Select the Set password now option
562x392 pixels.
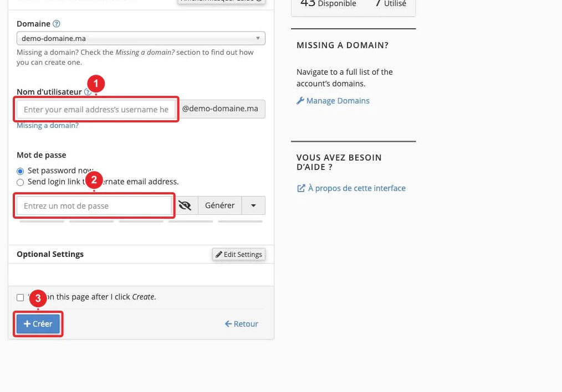point(20,171)
